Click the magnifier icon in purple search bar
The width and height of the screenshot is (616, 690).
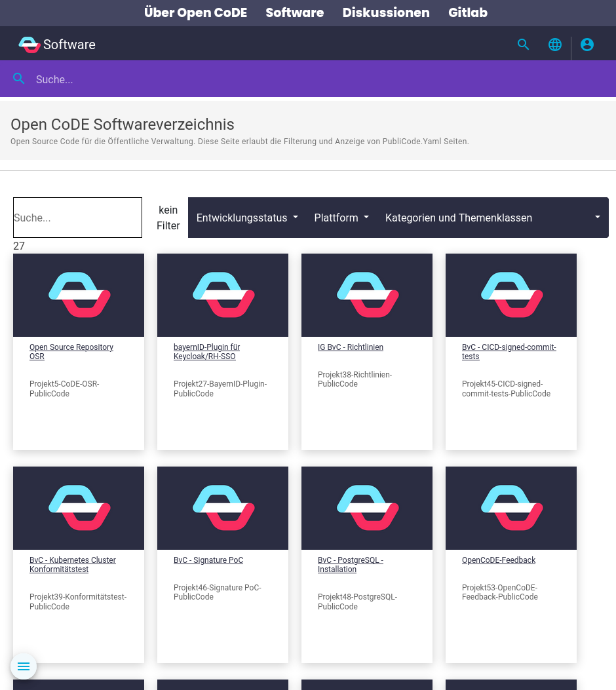tap(19, 79)
